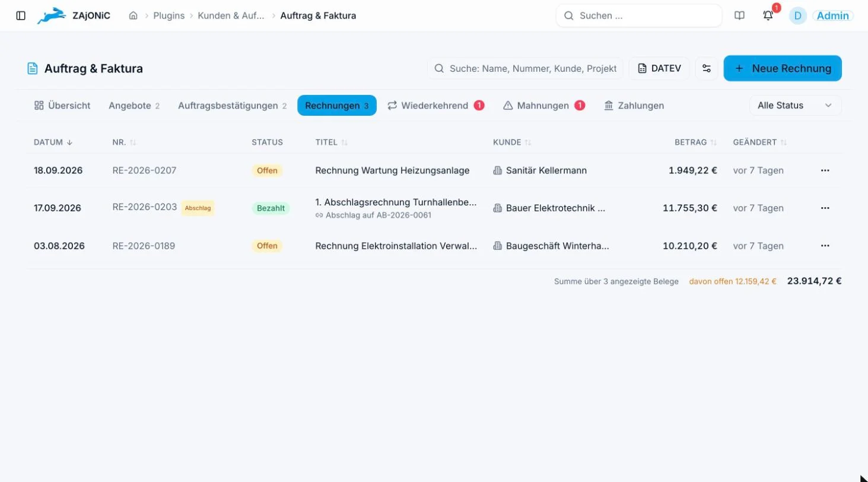Create a new invoice with Neue Rechnung
Image resolution: width=868 pixels, height=482 pixels.
pos(783,68)
